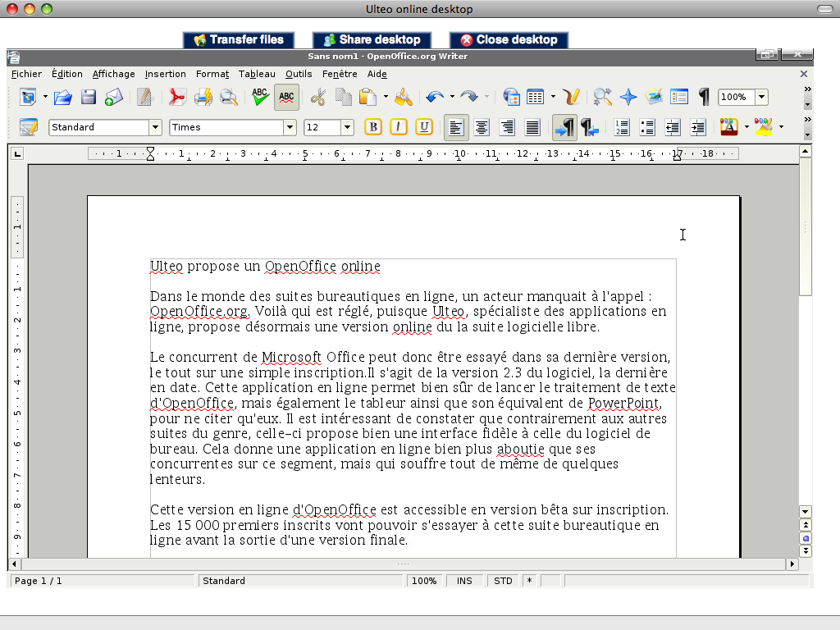Open the Tableau menu
Image resolution: width=840 pixels, height=630 pixels.
pos(257,74)
